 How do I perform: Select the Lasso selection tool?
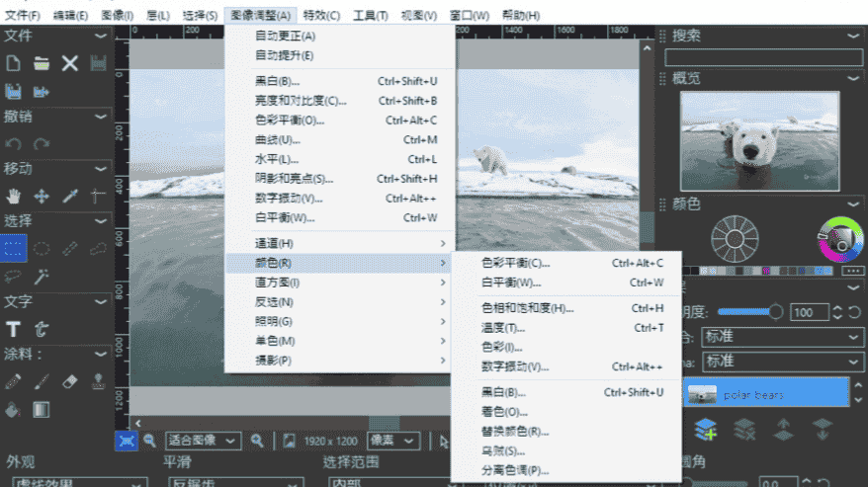(x=13, y=277)
